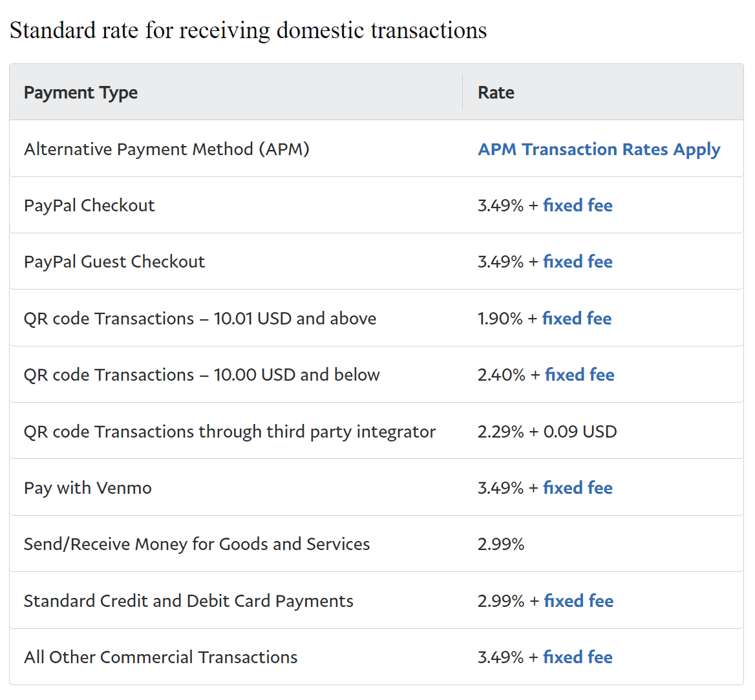Open fixed fee link for PayPal Checkout
755x700 pixels.
[578, 206]
